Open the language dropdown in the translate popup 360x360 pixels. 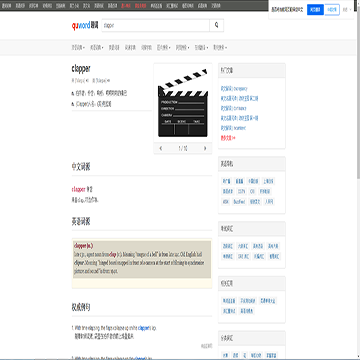coord(347,10)
